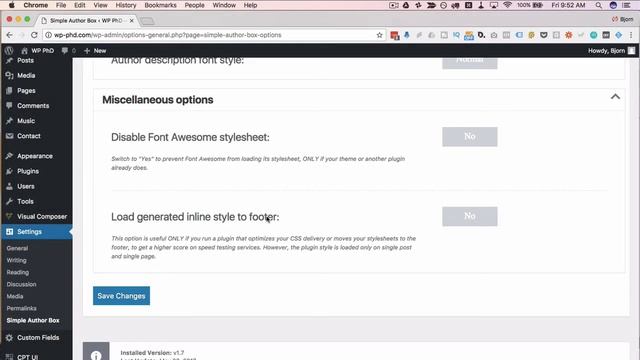Image resolution: width=640 pixels, height=360 pixels.
Task: Open Visual Composer menu item
Action: coord(42,216)
